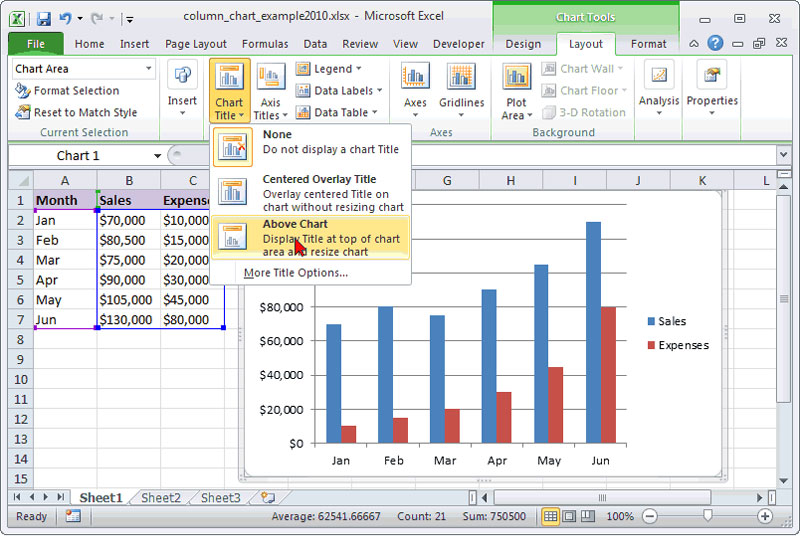Click the zoom slider handle

click(x=707, y=516)
